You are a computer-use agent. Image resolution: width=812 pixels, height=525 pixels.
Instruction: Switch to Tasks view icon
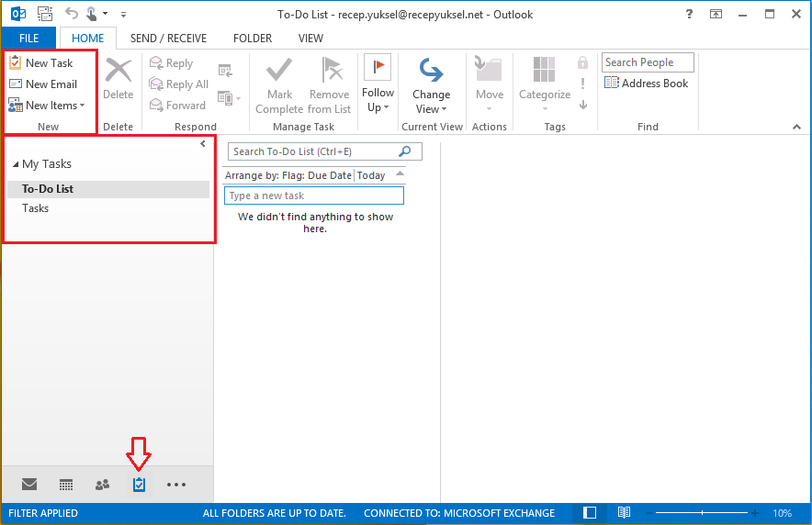coord(139,485)
